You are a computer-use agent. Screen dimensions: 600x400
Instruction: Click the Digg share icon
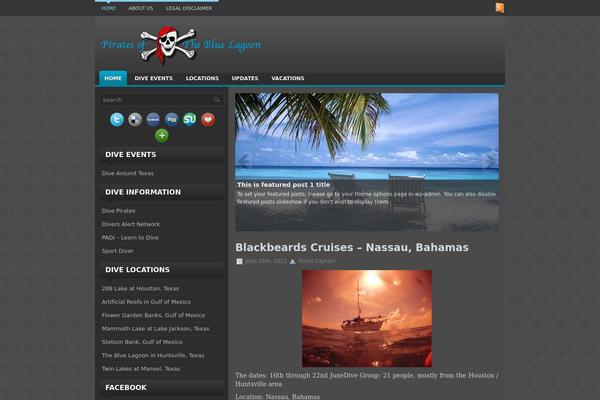pos(171,119)
